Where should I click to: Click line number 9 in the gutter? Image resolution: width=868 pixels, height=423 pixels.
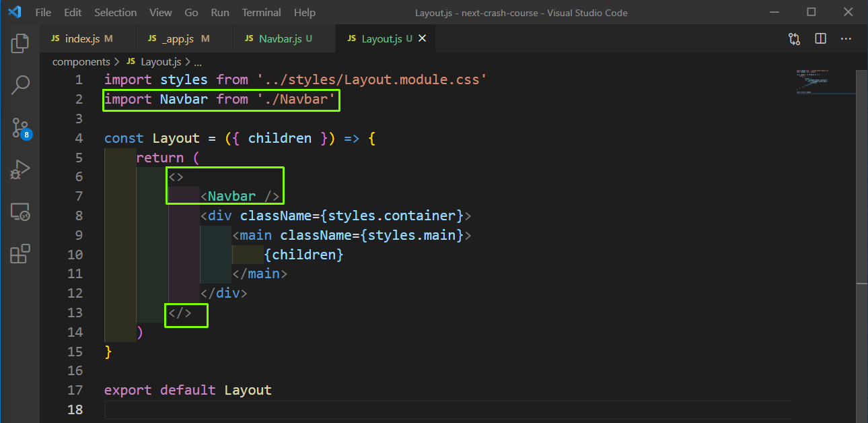click(x=79, y=235)
